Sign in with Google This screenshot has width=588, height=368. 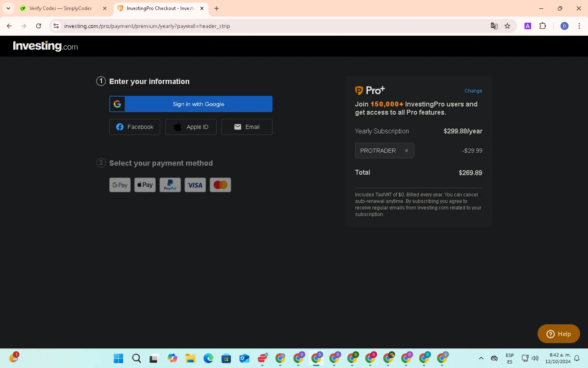(191, 104)
